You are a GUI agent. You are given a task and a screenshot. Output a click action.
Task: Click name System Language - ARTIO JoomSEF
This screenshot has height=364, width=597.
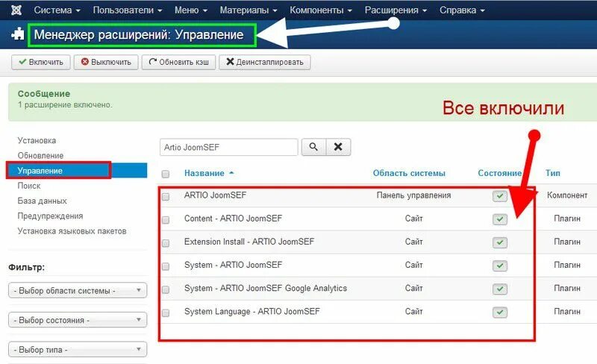[252, 312]
